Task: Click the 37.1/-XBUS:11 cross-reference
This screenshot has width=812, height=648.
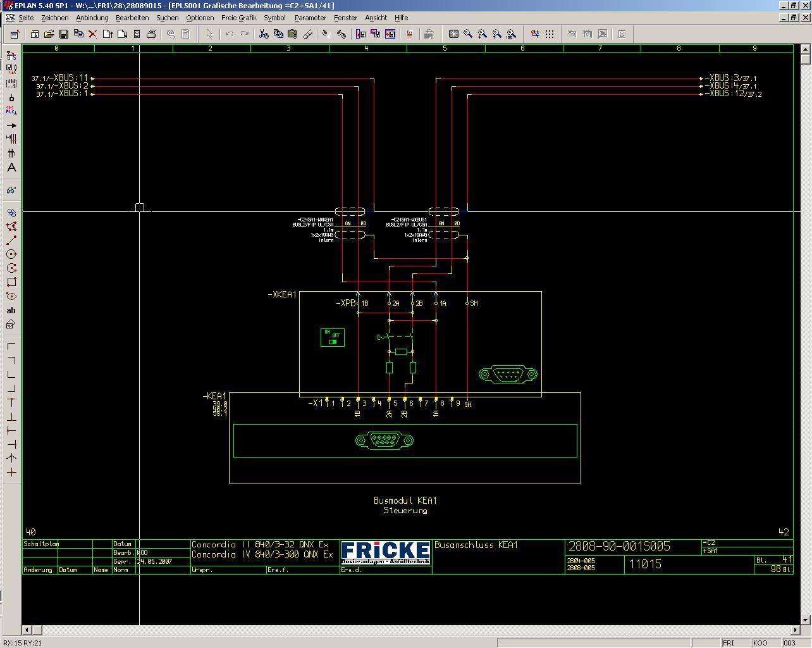Action: click(x=61, y=78)
